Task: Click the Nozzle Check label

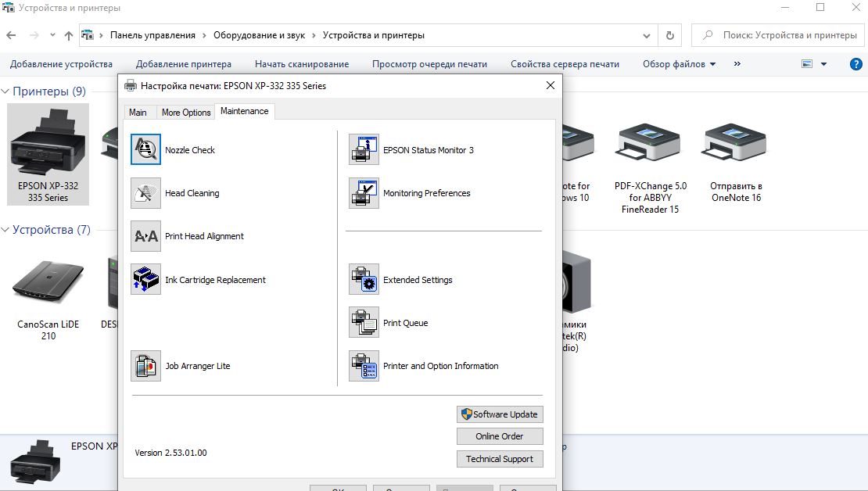Action: tap(190, 150)
